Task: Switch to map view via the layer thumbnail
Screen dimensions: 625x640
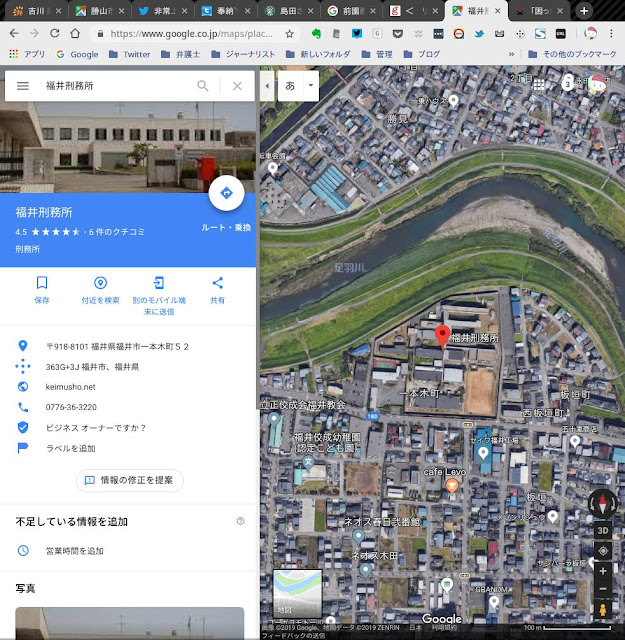Action: (297, 594)
